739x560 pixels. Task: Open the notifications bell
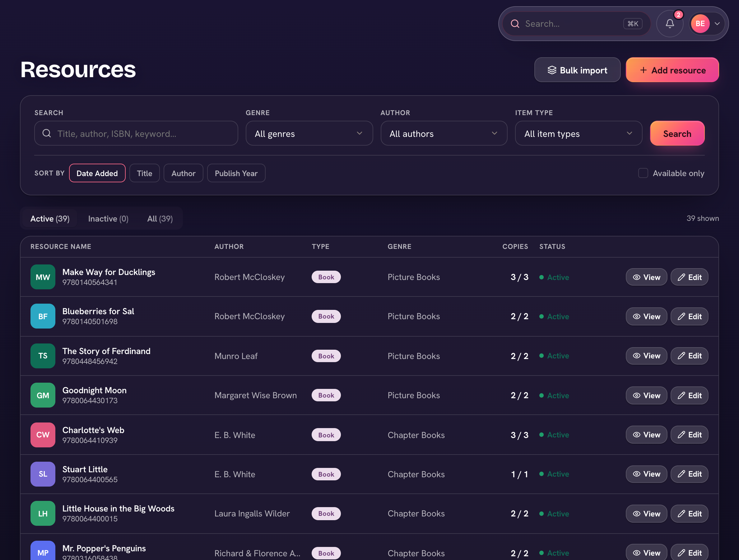pyautogui.click(x=670, y=24)
